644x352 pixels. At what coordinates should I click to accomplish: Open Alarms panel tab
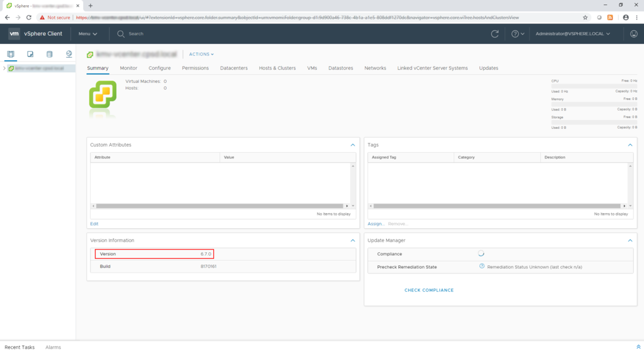(53, 347)
